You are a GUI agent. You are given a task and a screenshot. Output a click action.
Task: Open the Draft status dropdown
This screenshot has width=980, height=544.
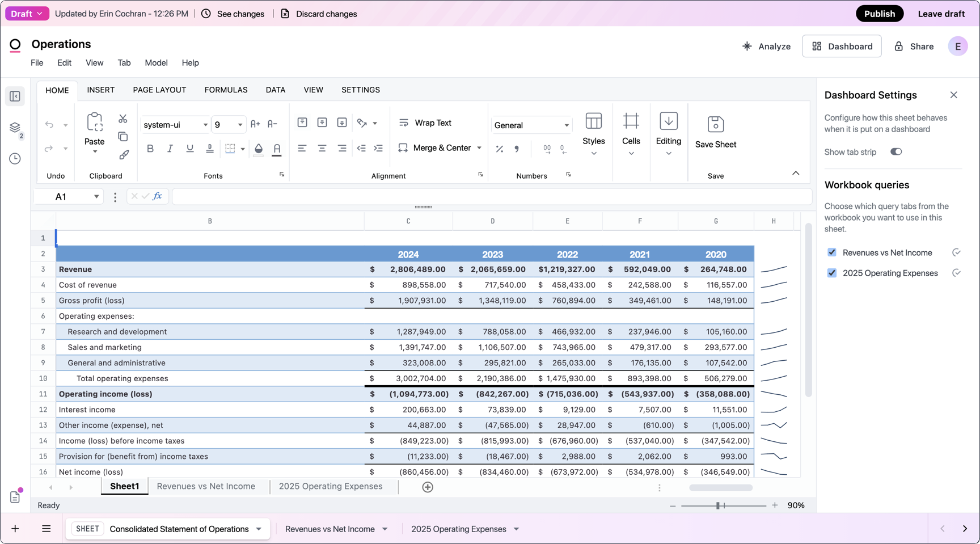[x=27, y=14]
